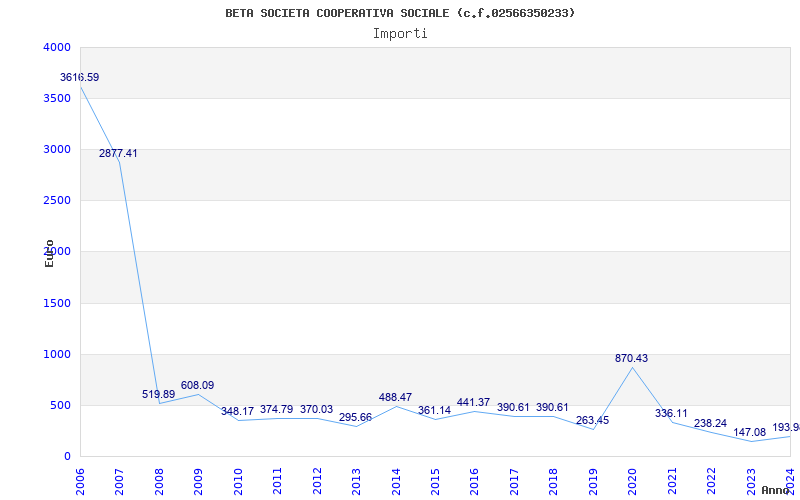Select the 500 y-axis label

coord(61,406)
